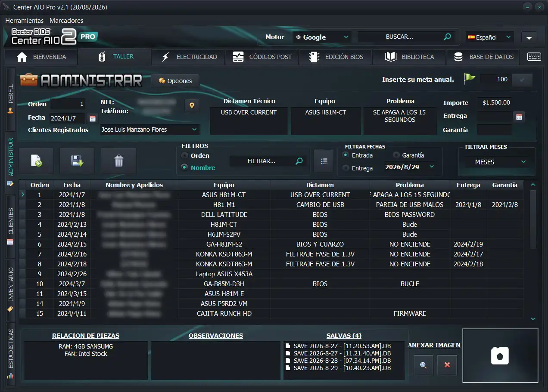The height and width of the screenshot is (392, 548).
Task: Select table row with CAJITA RUNCH HD
Action: 274,314
